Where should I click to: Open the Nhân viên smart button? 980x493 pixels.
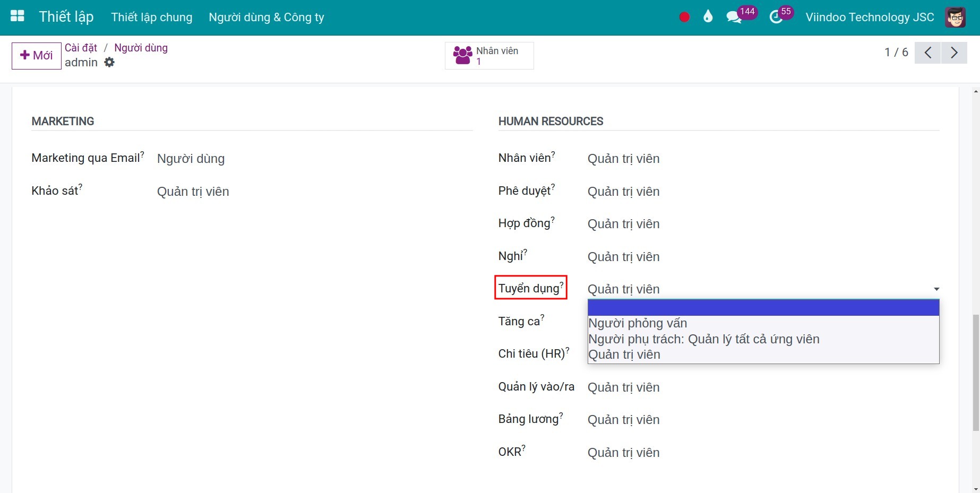coord(489,56)
